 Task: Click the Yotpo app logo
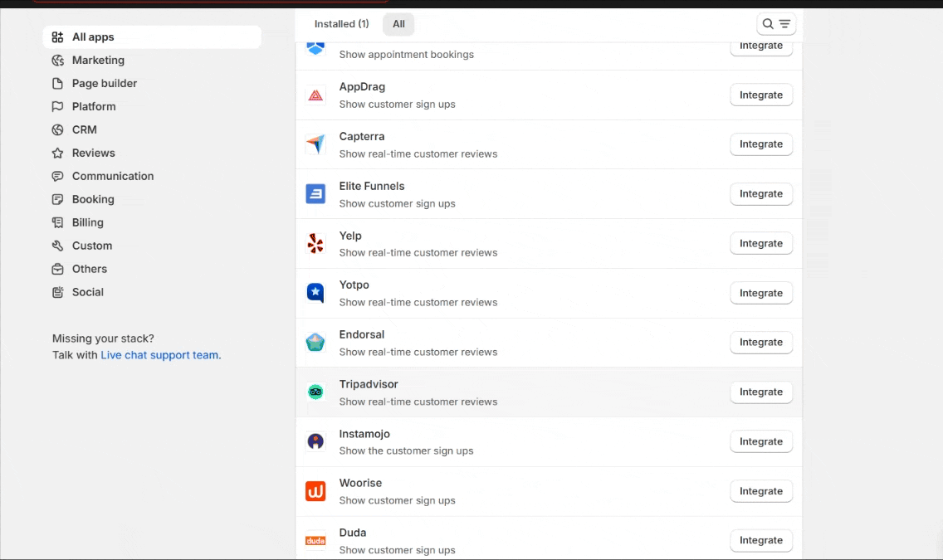click(x=315, y=293)
